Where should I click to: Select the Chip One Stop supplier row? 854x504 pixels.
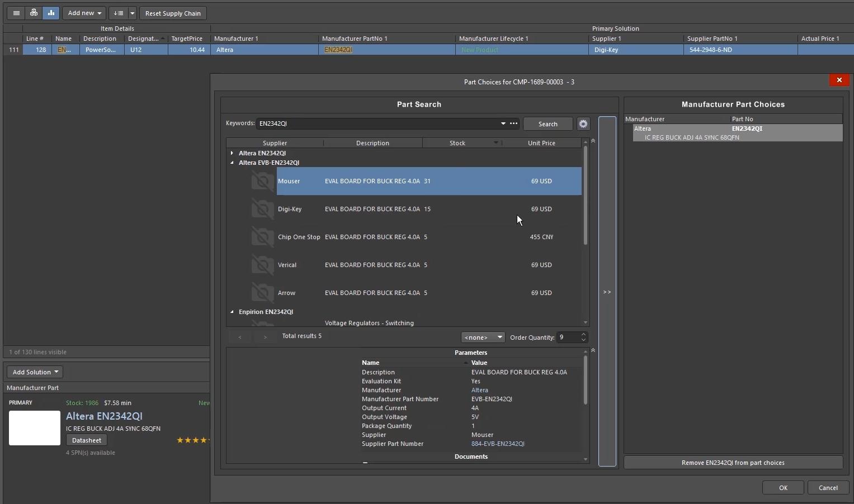point(429,237)
